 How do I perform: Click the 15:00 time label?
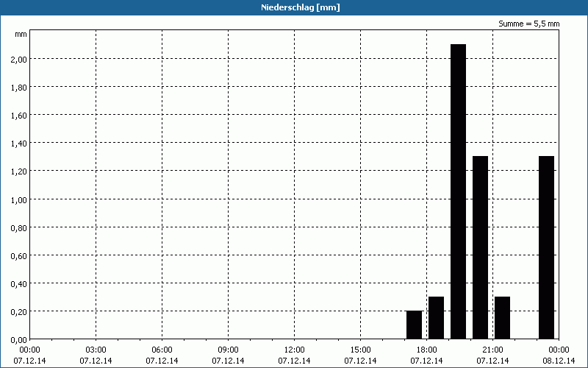pos(360,350)
